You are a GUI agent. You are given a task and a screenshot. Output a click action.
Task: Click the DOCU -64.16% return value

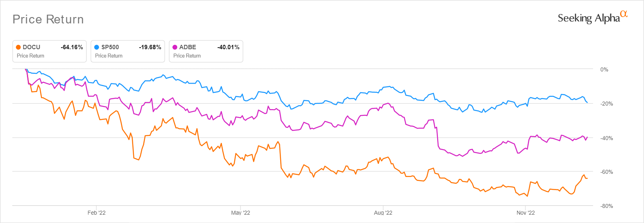pyautogui.click(x=72, y=47)
